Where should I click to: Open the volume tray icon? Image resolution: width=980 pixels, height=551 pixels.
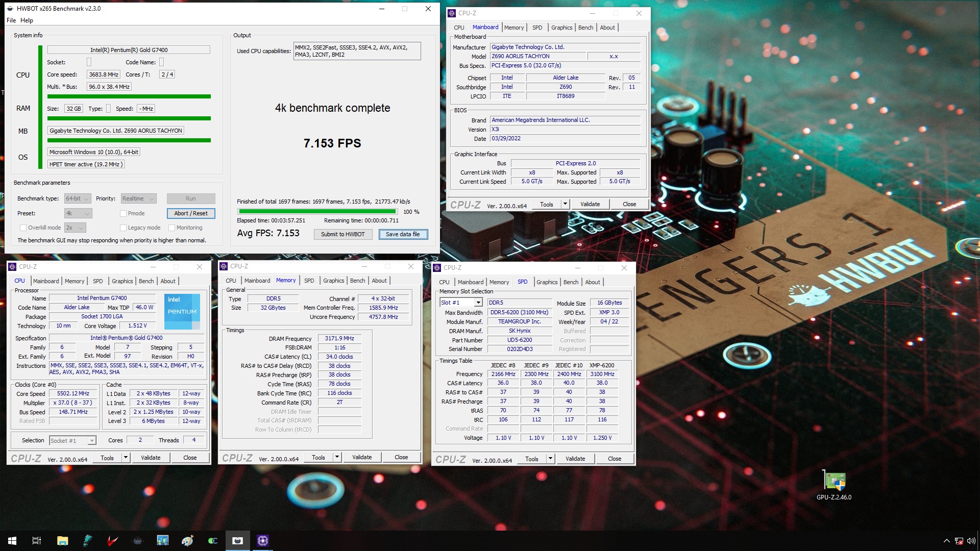(x=971, y=541)
